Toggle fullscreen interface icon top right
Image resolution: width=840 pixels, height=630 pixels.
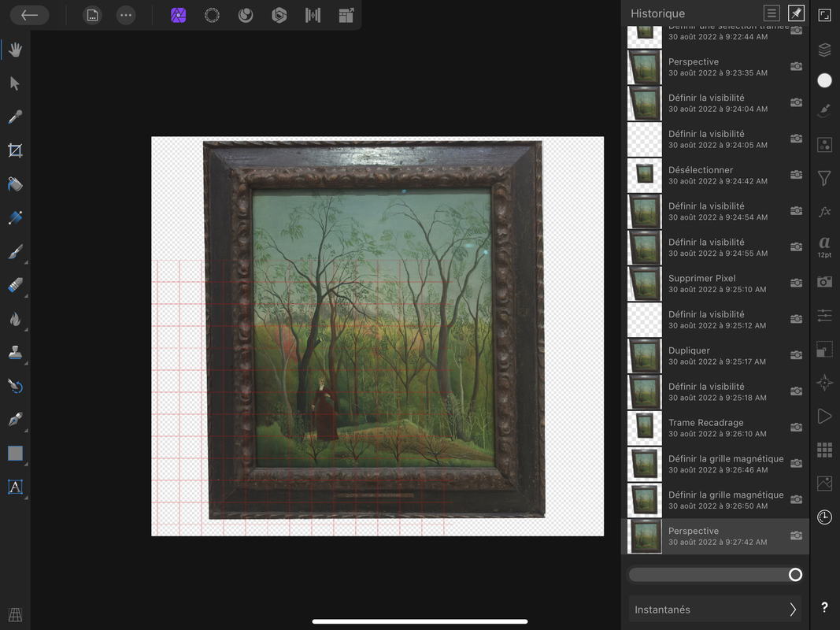coord(824,15)
